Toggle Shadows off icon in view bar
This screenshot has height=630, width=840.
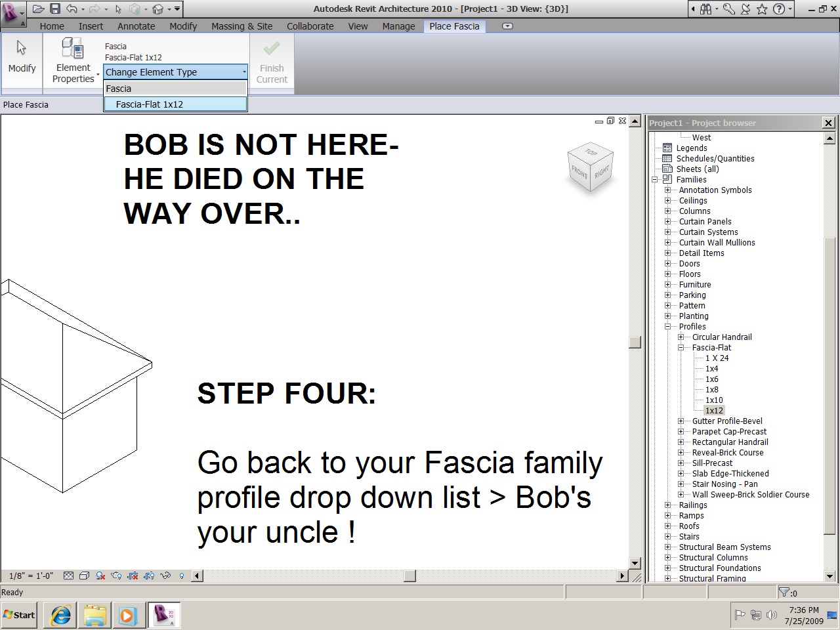pyautogui.click(x=100, y=576)
